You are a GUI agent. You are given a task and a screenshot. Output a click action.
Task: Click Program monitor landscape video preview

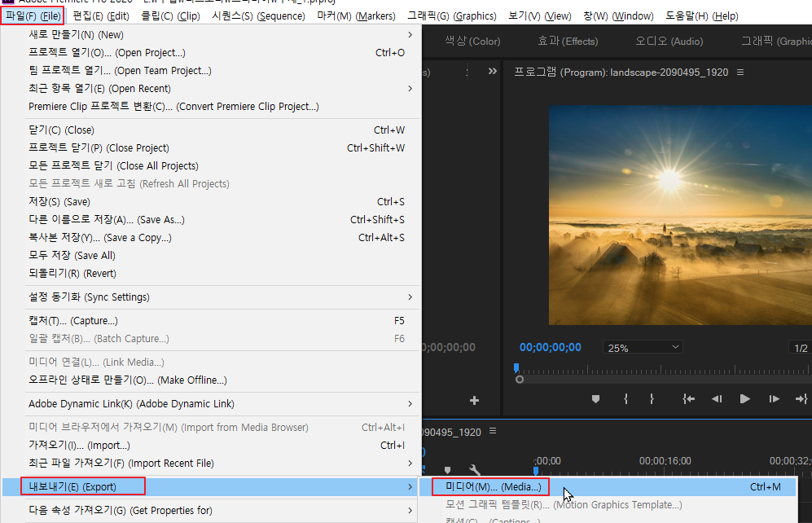[x=680, y=215]
